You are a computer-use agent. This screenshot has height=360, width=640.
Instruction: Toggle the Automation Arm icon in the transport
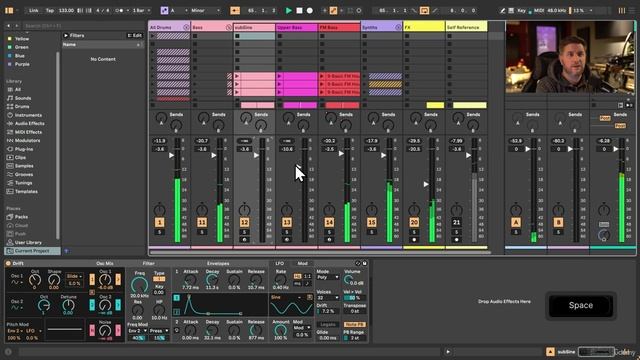click(x=333, y=10)
